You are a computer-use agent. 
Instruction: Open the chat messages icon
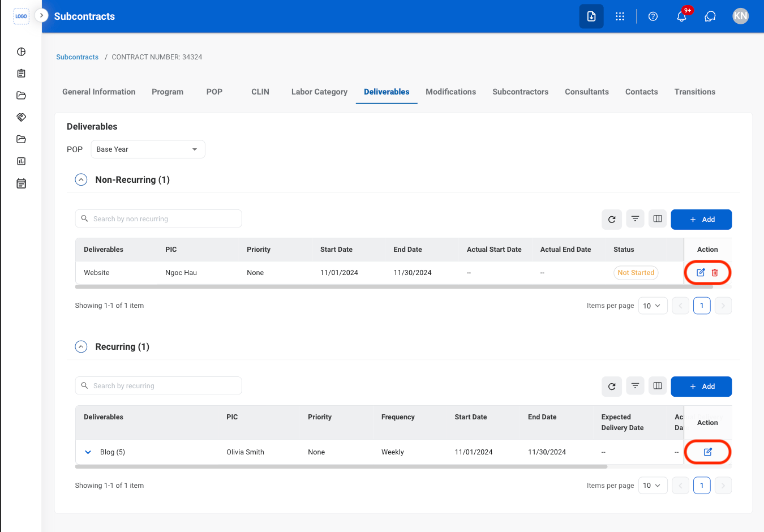pyautogui.click(x=710, y=16)
